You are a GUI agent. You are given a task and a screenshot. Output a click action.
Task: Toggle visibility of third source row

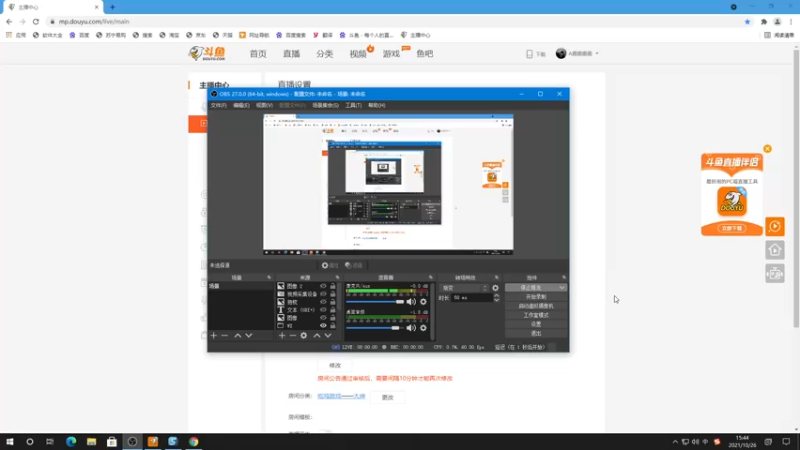pos(323,302)
